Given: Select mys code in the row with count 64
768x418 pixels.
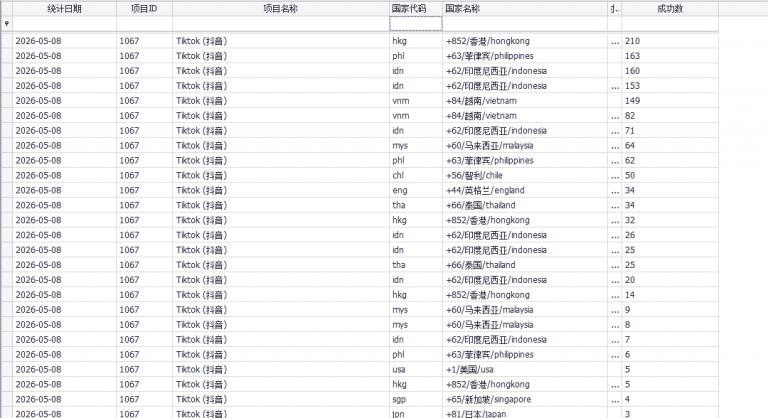Looking at the screenshot, I should [x=416, y=146].
